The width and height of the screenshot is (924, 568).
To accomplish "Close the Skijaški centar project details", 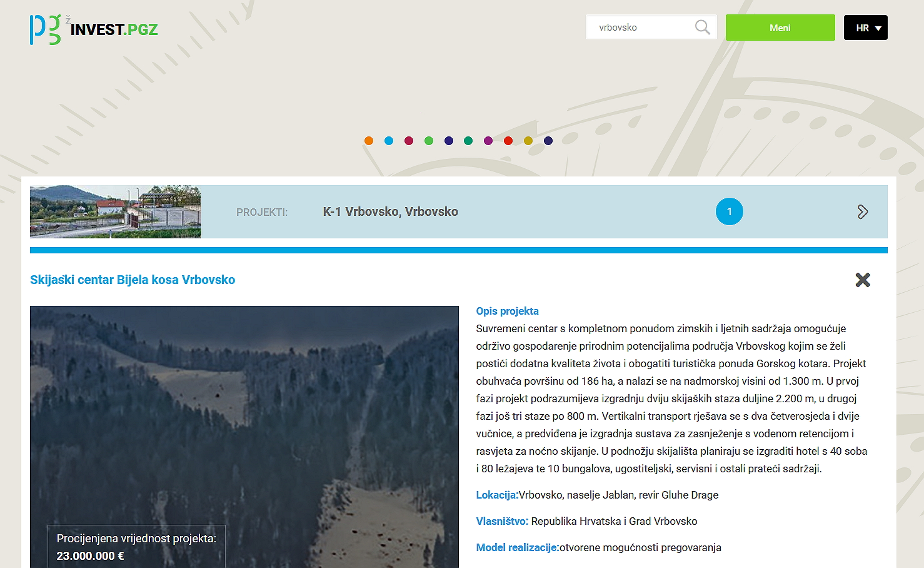I will [862, 280].
